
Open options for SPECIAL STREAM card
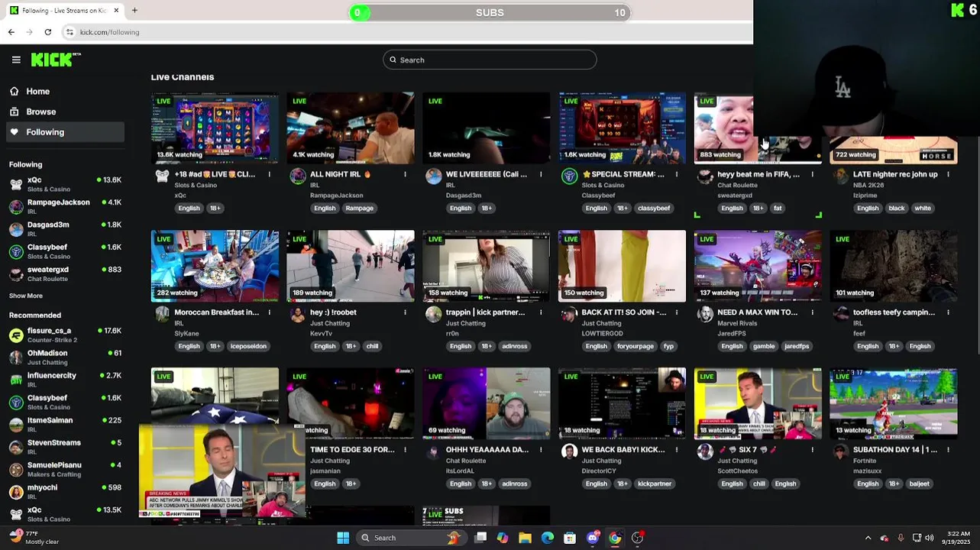[x=677, y=174]
